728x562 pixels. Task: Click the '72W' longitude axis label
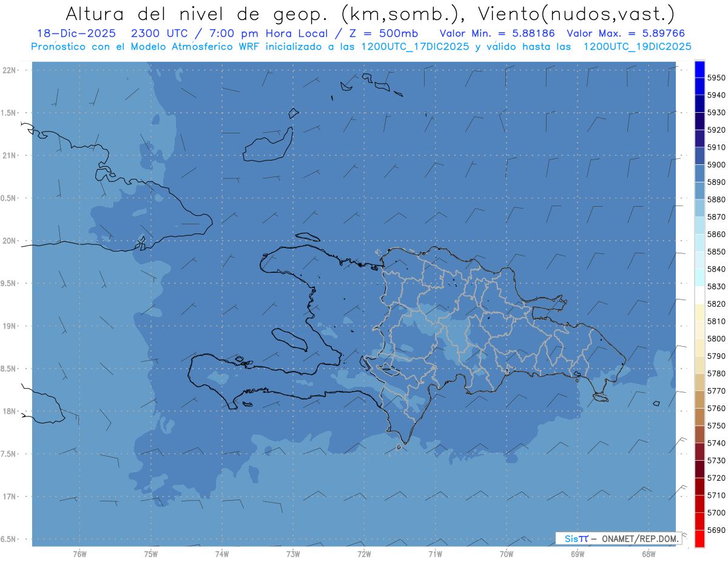click(x=364, y=554)
